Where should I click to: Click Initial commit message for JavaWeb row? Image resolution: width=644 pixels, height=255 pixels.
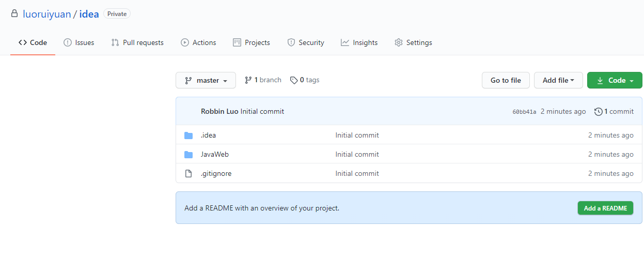click(357, 154)
